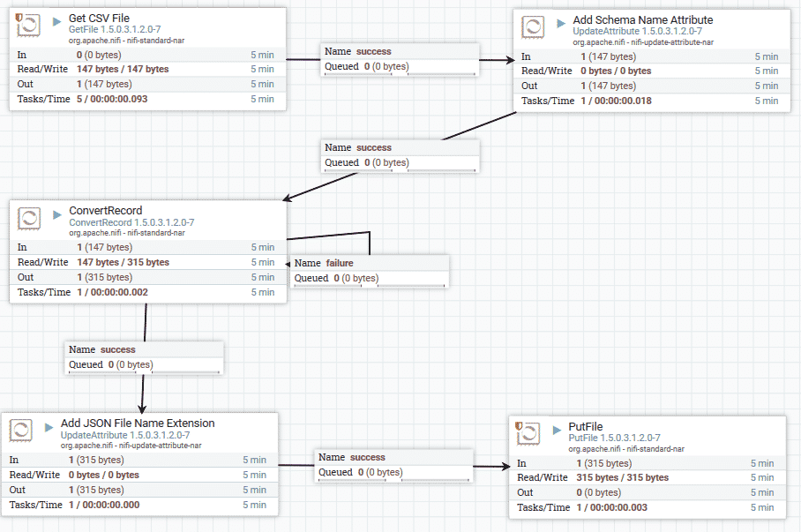
Task: Click run status arrow on Add JSON File Name Extension
Action: (49, 424)
